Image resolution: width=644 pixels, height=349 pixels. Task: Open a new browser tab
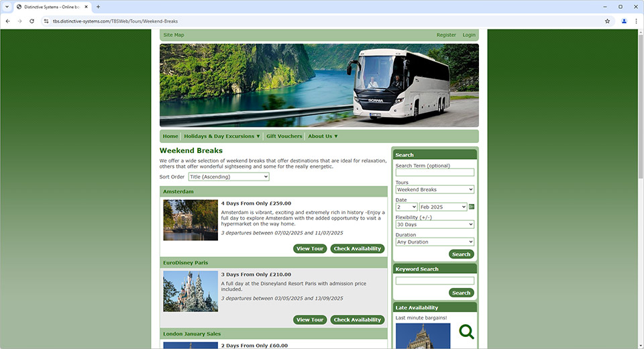click(98, 7)
